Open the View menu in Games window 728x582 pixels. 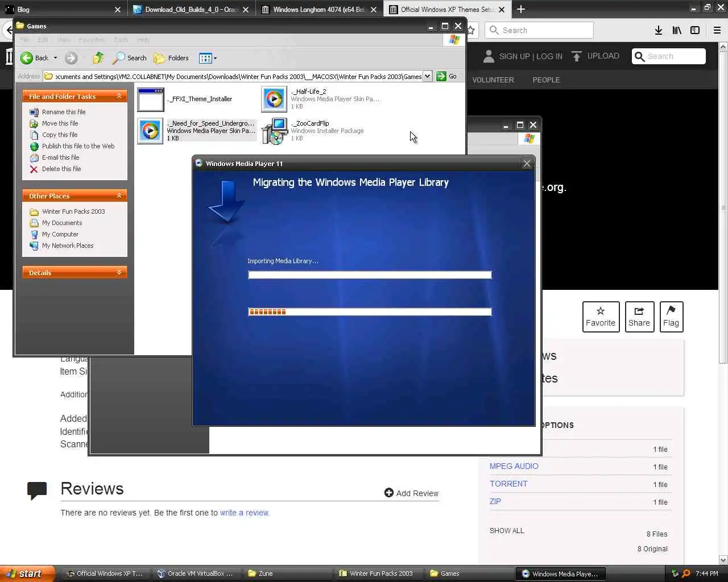point(64,40)
